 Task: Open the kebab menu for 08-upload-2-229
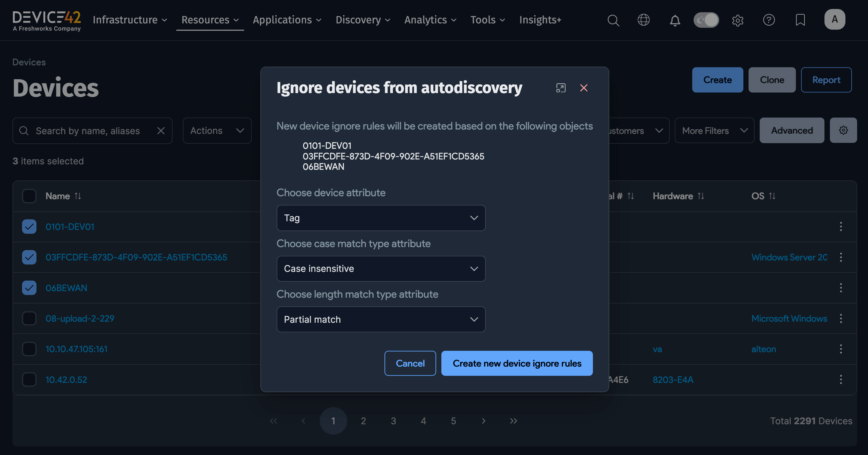tap(841, 318)
